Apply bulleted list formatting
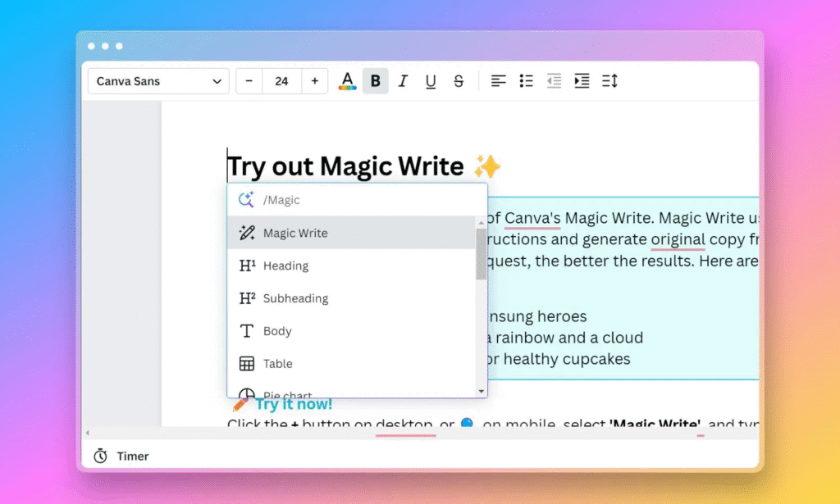 coord(527,81)
